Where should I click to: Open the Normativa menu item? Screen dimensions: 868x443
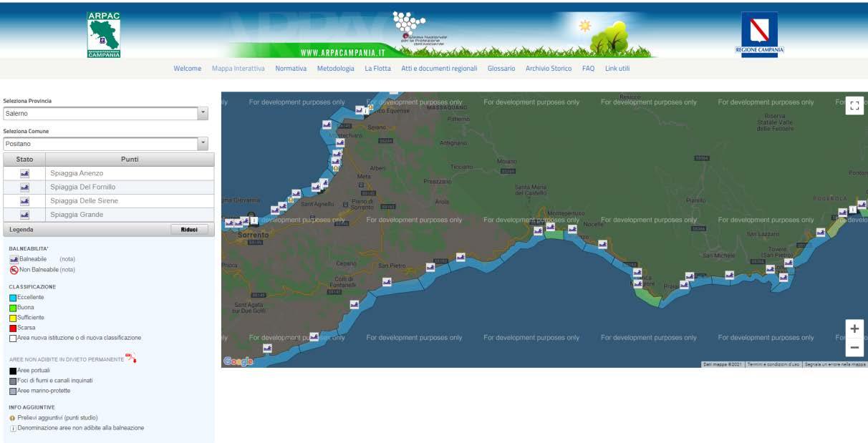click(291, 69)
